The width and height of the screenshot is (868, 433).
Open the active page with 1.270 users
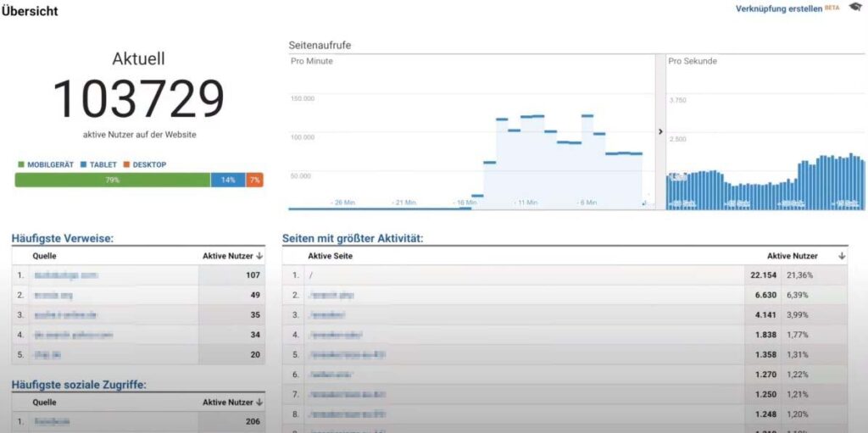(330, 375)
